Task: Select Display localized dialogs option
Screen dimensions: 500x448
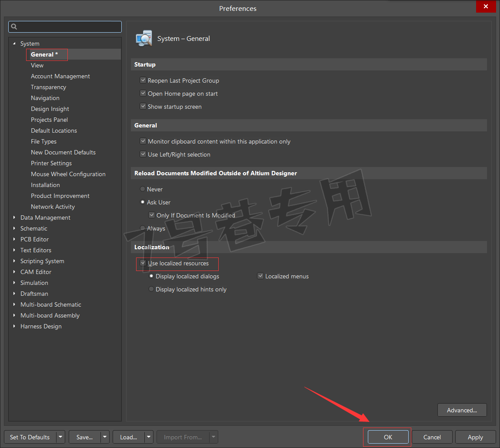Action: (x=151, y=276)
